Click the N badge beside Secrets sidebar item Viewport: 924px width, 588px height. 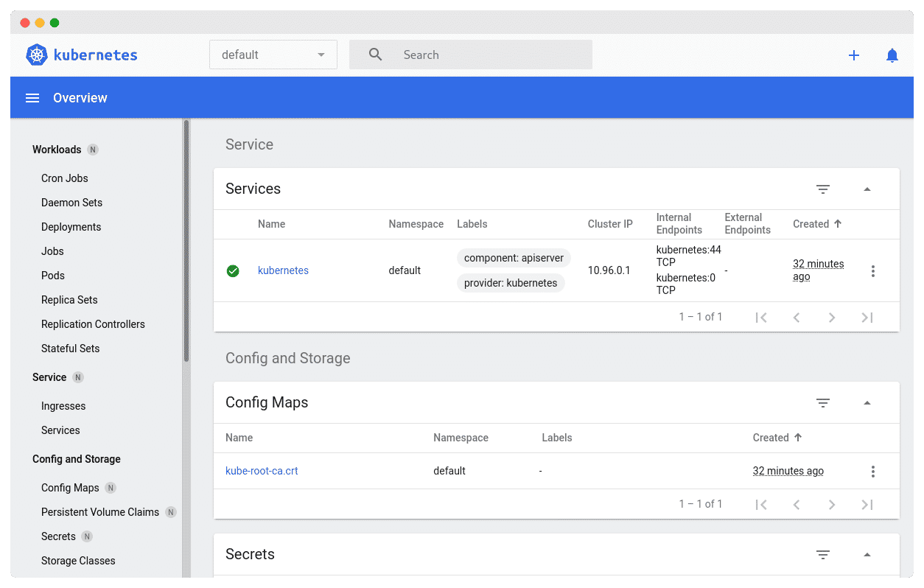coord(87,536)
